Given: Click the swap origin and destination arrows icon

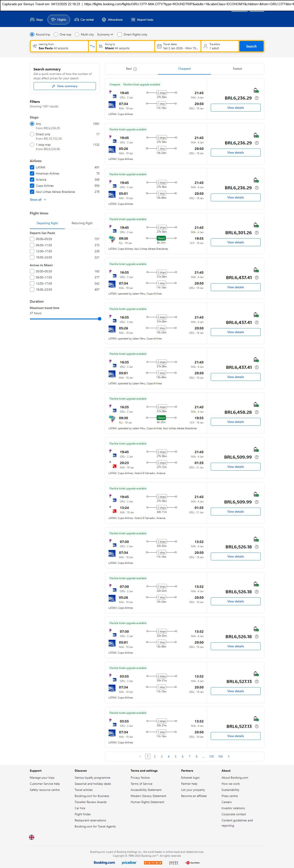Looking at the screenshot, I should click(92, 46).
